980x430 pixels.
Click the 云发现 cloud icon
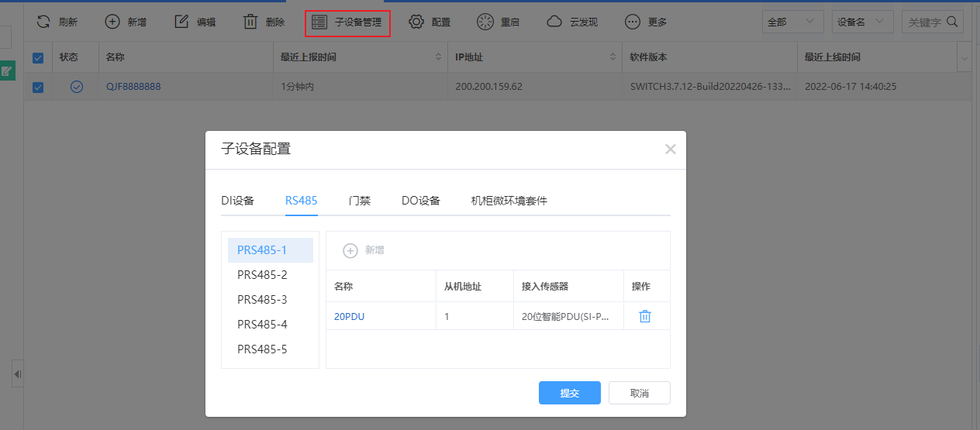point(554,22)
